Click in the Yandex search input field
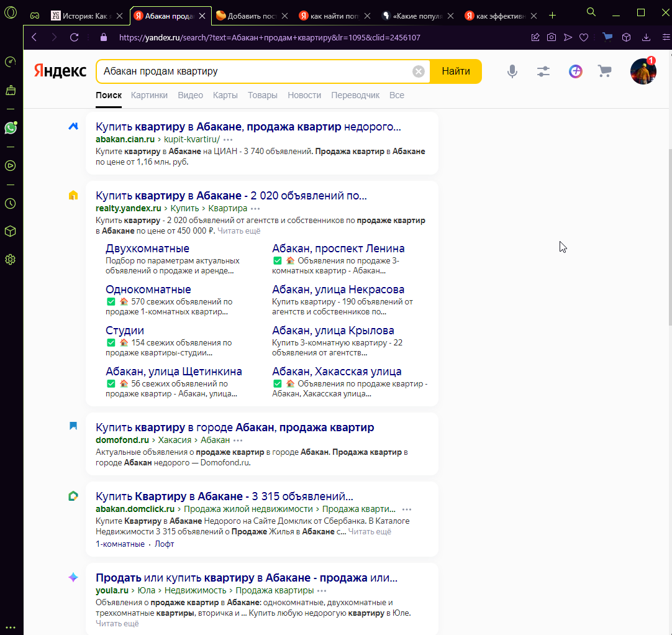 pyautogui.click(x=255, y=71)
